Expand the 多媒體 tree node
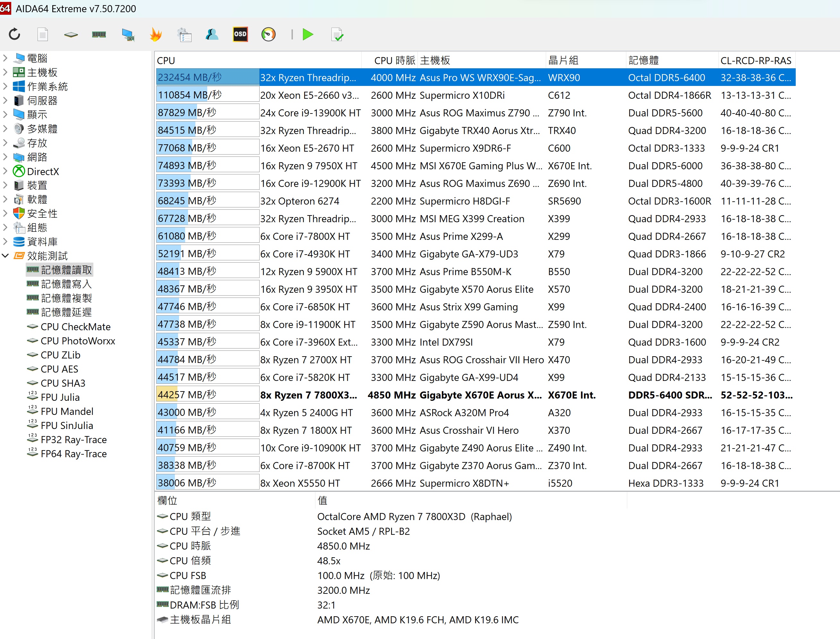Image resolution: width=840 pixels, height=639 pixels. 5,129
